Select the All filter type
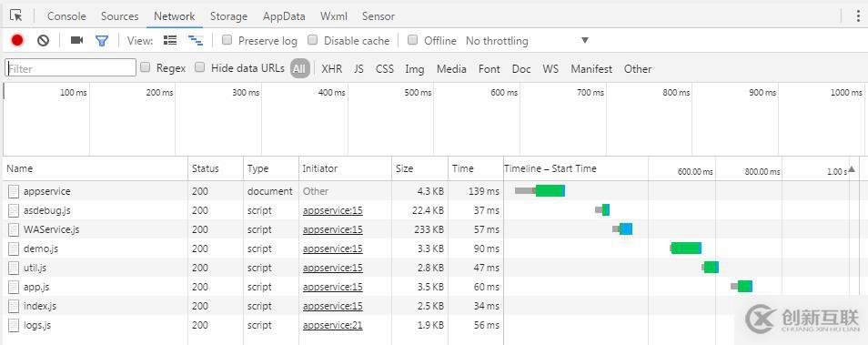The height and width of the screenshot is (345, 868). click(x=299, y=68)
